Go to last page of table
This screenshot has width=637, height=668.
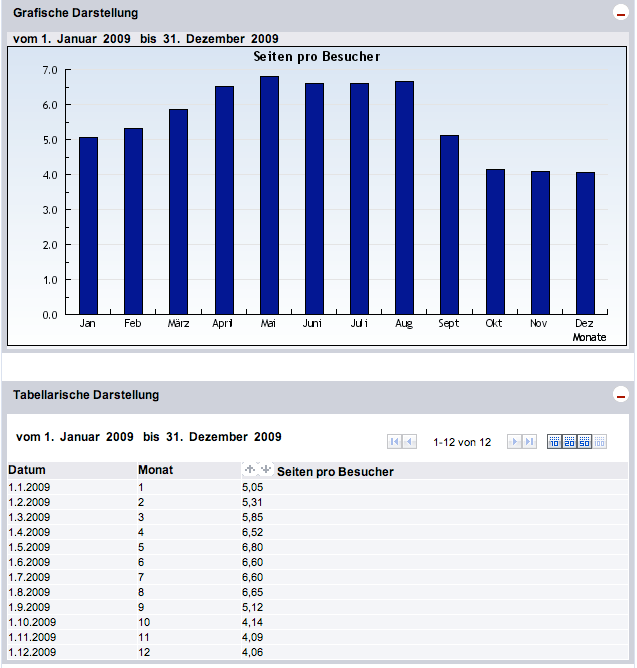click(x=530, y=442)
